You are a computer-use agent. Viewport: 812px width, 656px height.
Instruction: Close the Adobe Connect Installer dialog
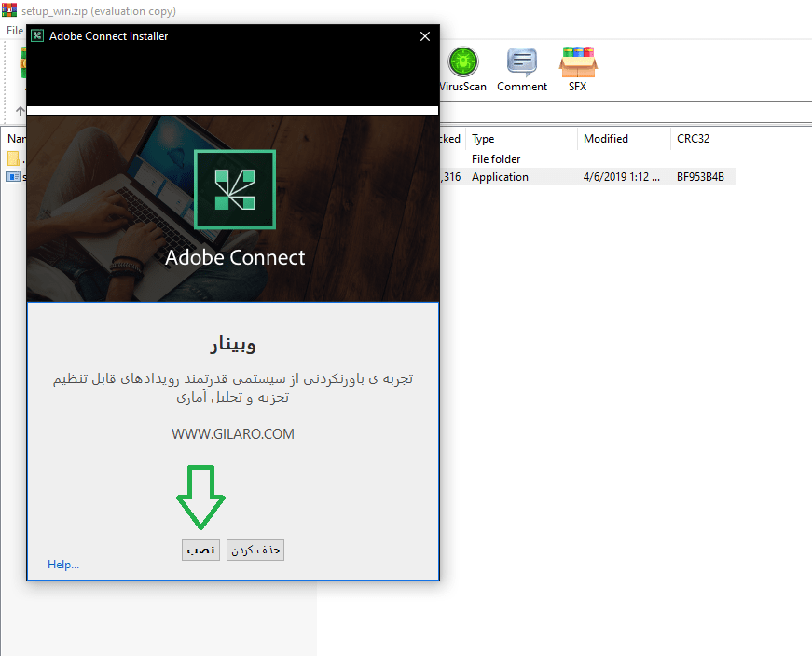pyautogui.click(x=424, y=36)
